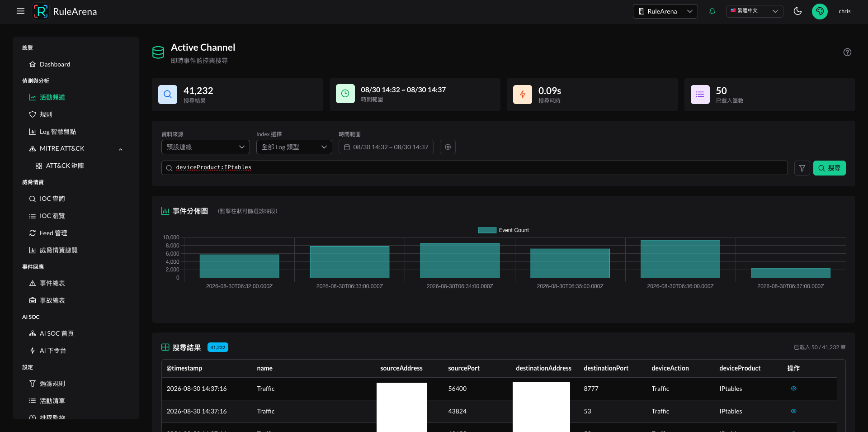Image resolution: width=868 pixels, height=432 pixels.
Task: Open the 全部 Log 類型 index dropdown
Action: point(294,147)
